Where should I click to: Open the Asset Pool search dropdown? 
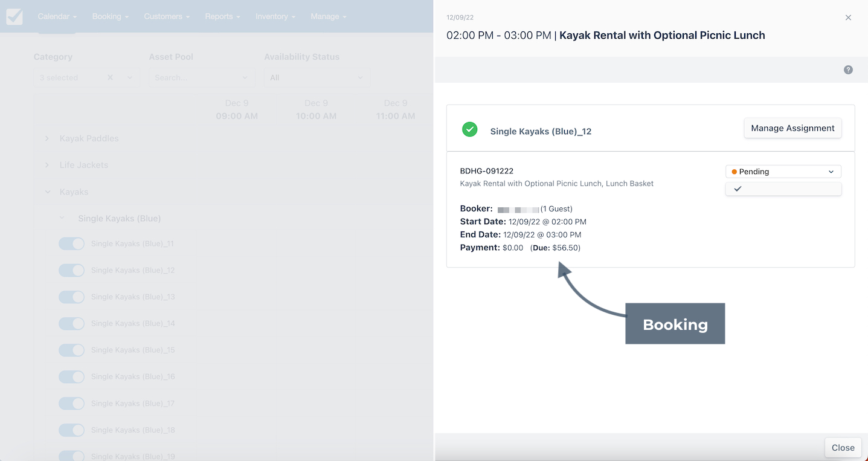pyautogui.click(x=202, y=77)
